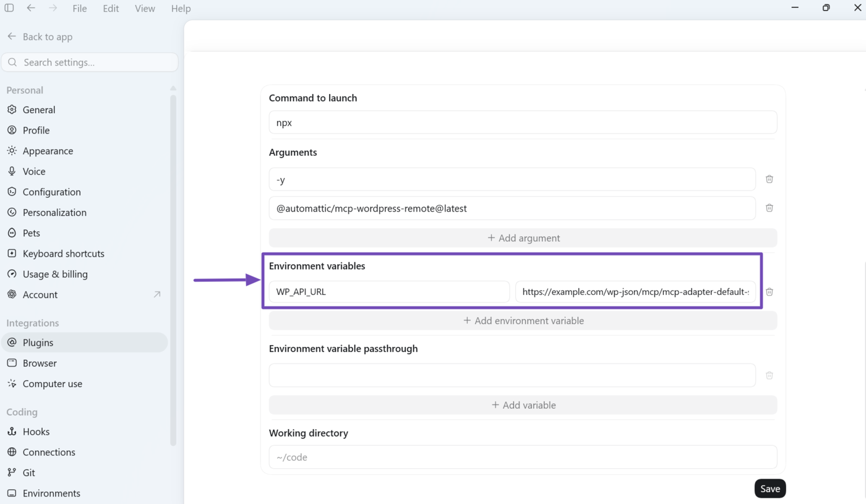
Task: Click the @automattic/mcp-wordpress-remote@latest argument field
Action: click(x=512, y=208)
